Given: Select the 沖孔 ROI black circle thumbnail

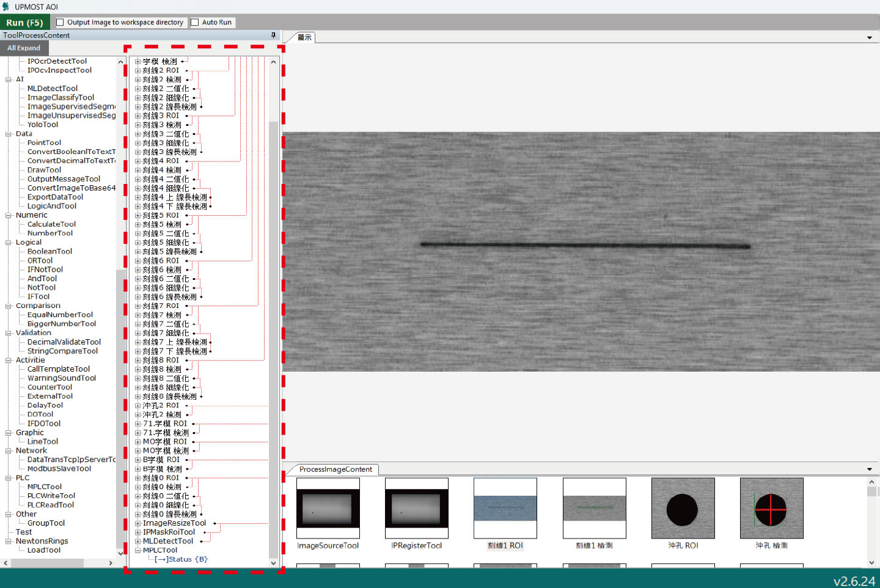Looking at the screenshot, I should pos(683,509).
